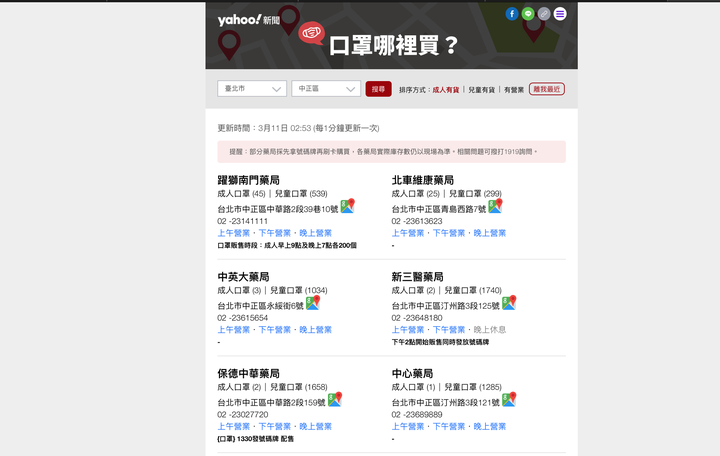This screenshot has height=456, width=720.
Task: Open map icon for 保德中華藥局
Action: tap(335, 400)
